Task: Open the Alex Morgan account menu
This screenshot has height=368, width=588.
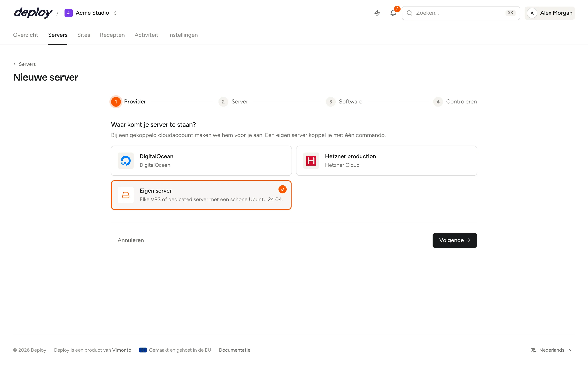Action: pyautogui.click(x=550, y=13)
